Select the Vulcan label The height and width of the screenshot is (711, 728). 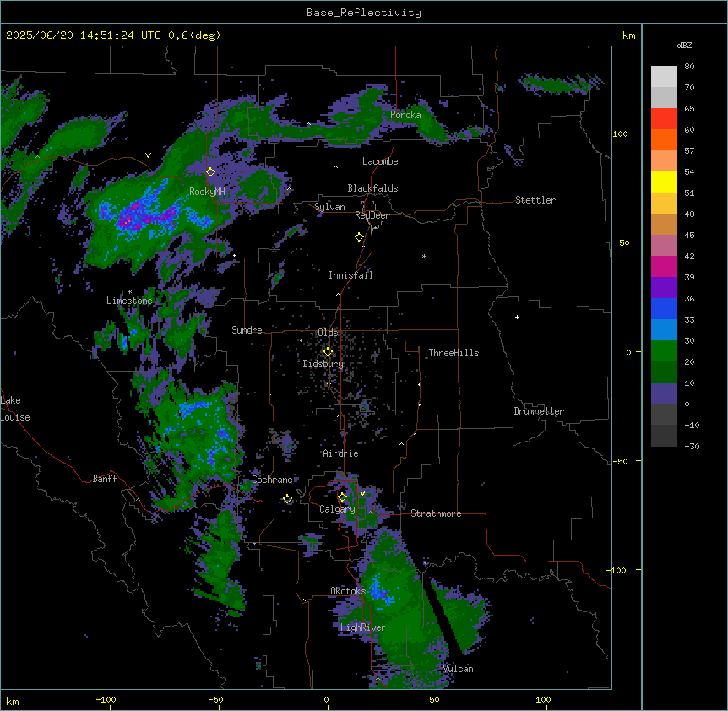(459, 669)
